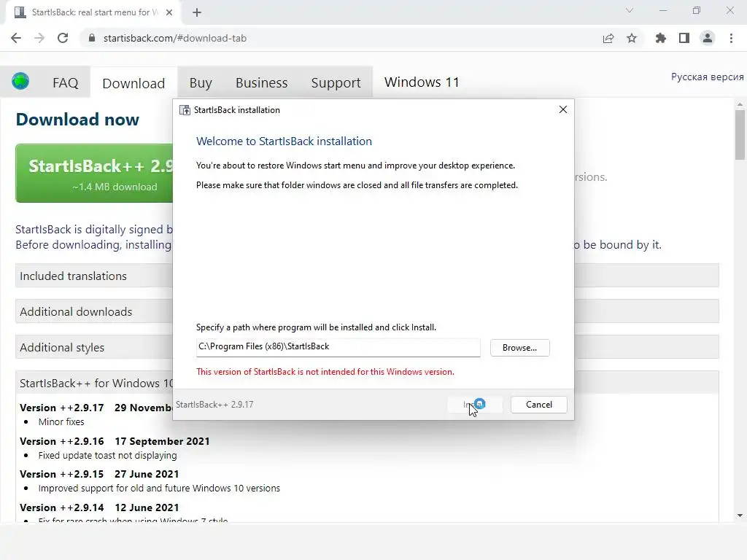Open the Business tab
The image size is (747, 560).
(262, 83)
